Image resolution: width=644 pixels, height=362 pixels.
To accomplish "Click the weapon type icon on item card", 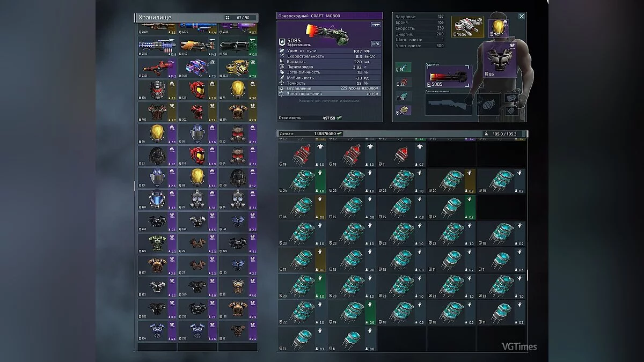I will [x=375, y=25].
